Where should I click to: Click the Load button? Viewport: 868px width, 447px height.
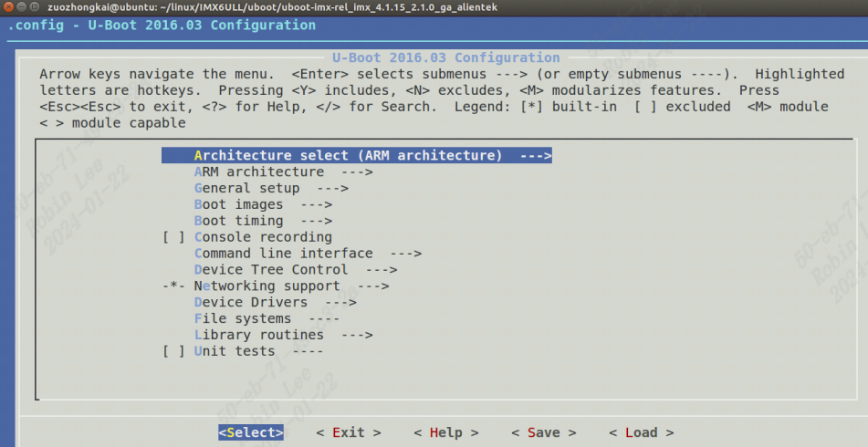pyautogui.click(x=642, y=432)
